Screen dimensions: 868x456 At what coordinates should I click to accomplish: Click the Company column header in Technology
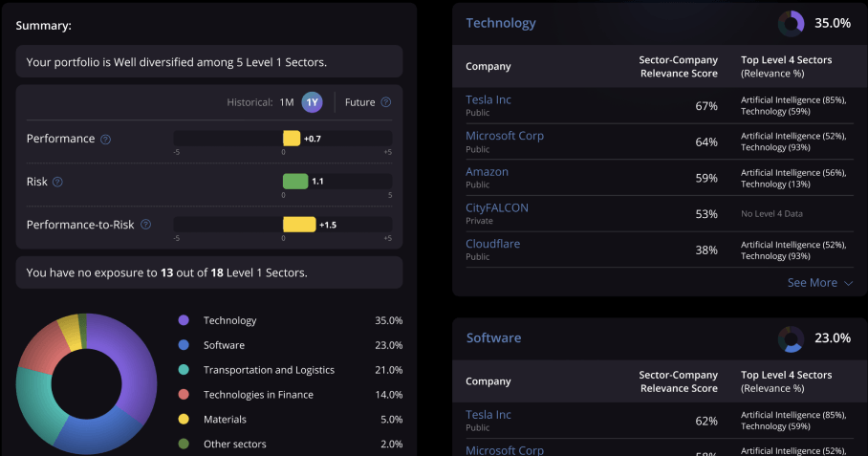[488, 66]
